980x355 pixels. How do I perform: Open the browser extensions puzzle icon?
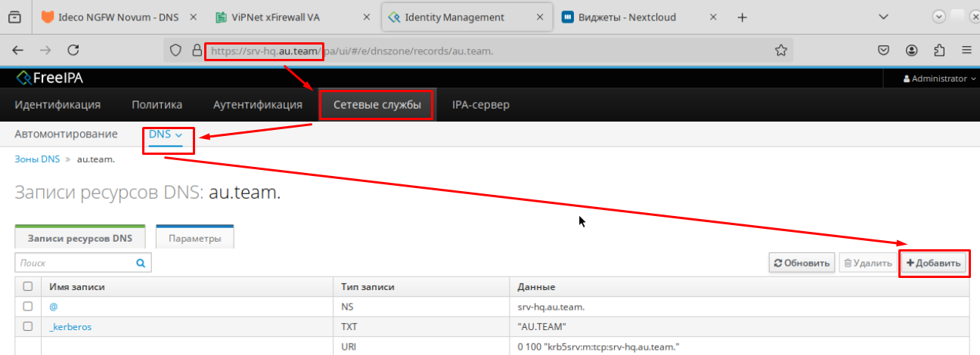pos(939,50)
